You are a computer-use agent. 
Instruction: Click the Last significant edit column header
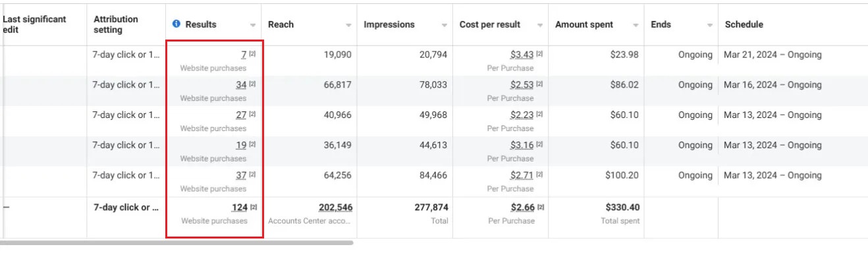(x=34, y=24)
